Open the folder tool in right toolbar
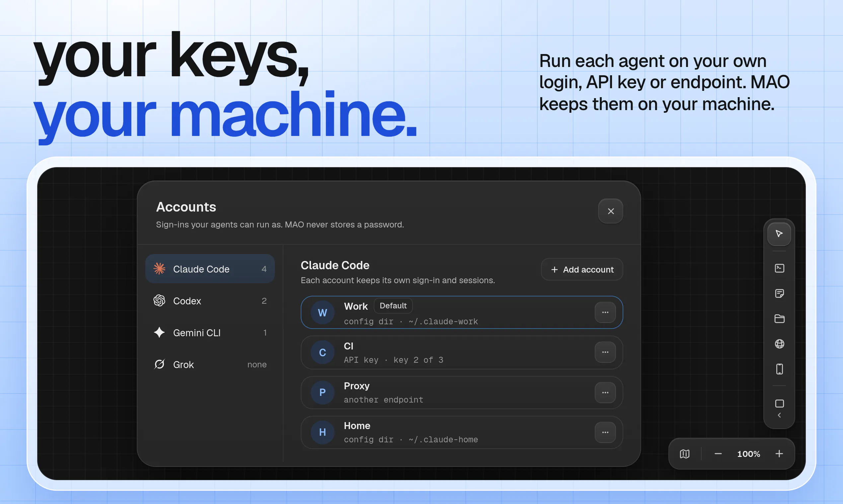Viewport: 843px width, 504px height. [779, 319]
